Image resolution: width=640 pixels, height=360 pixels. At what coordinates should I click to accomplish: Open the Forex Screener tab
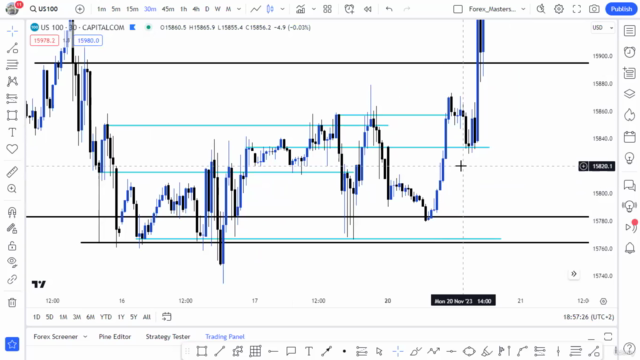[56, 337]
